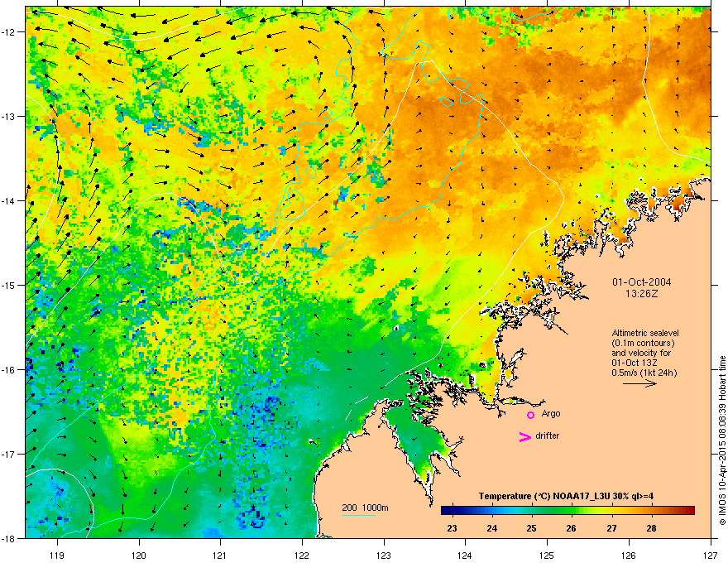This screenshot has width=728, height=563.
Task: Click the 28 value on temperature scale
Action: [x=651, y=528]
